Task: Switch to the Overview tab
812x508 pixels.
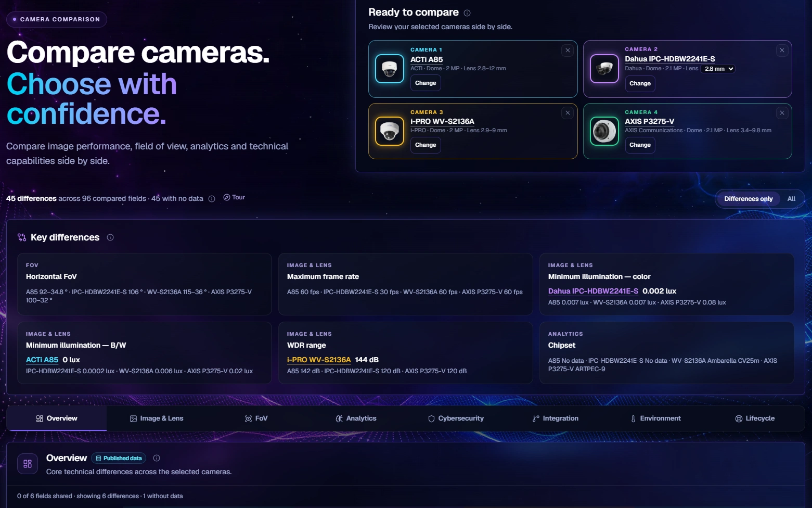Action: [x=57, y=418]
